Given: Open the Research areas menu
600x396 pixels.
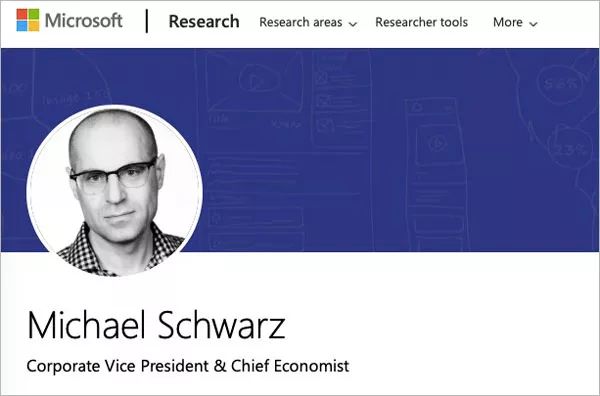Looking at the screenshot, I should [x=300, y=22].
